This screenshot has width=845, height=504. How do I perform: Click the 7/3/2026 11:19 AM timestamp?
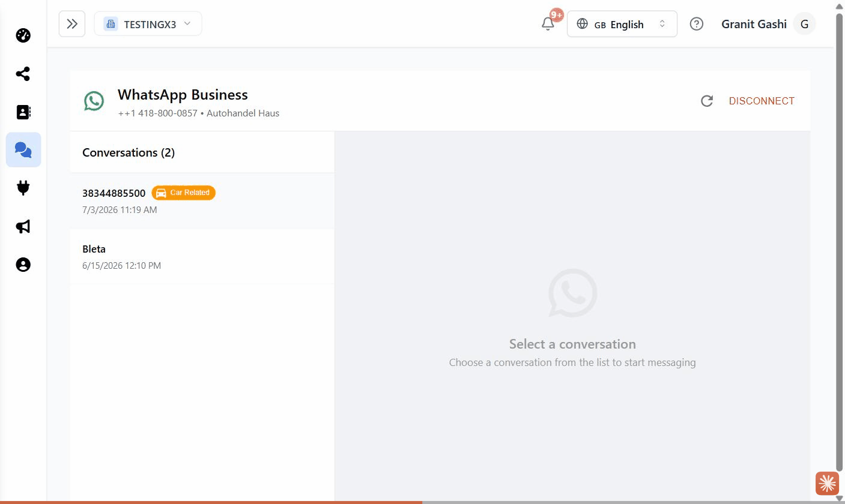tap(120, 210)
